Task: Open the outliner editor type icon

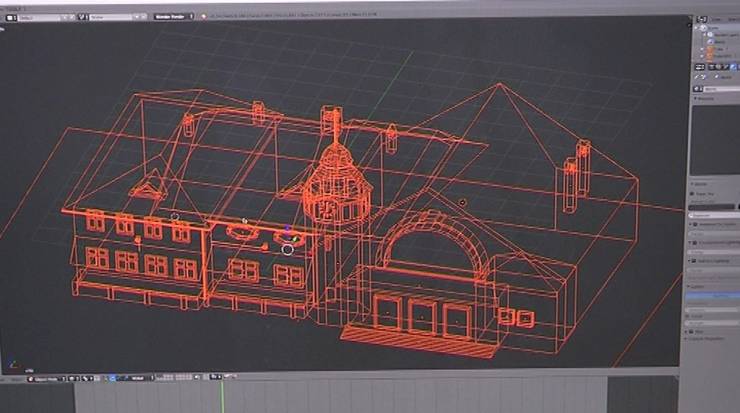Action: (x=702, y=19)
